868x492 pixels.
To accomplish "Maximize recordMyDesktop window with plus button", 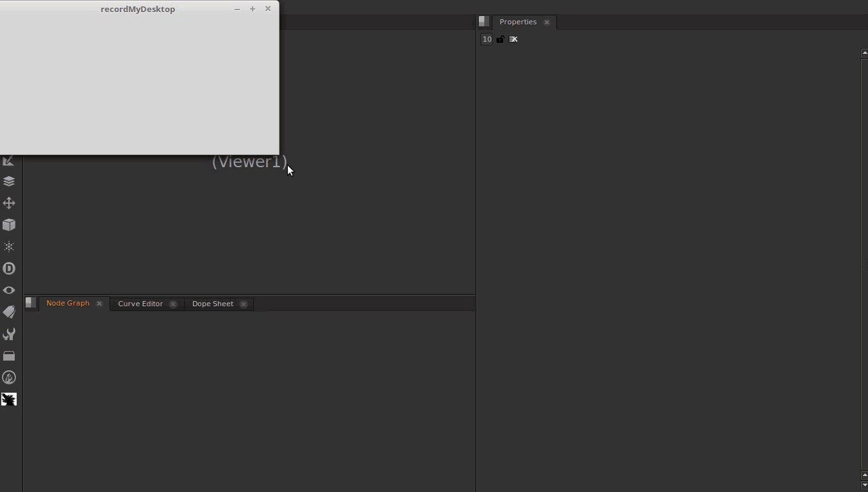I will click(x=253, y=9).
